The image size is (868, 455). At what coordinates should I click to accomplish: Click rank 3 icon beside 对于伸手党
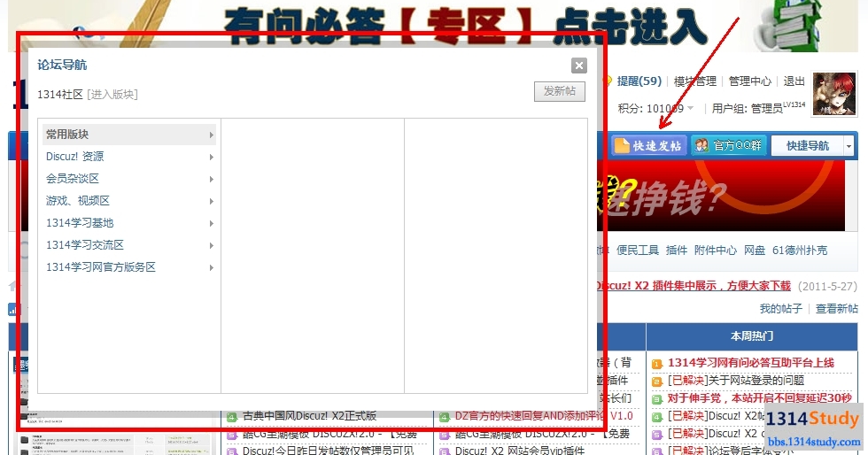pyautogui.click(x=657, y=399)
